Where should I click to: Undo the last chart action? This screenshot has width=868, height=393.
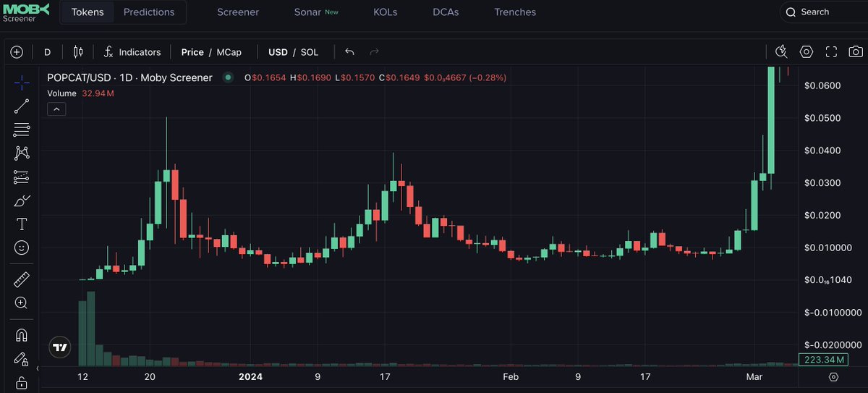point(350,52)
